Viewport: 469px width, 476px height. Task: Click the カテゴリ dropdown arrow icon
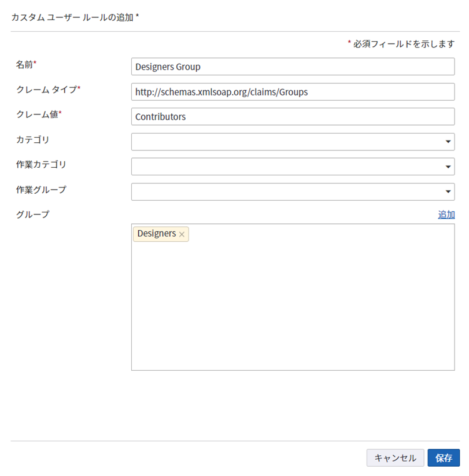[448, 141]
